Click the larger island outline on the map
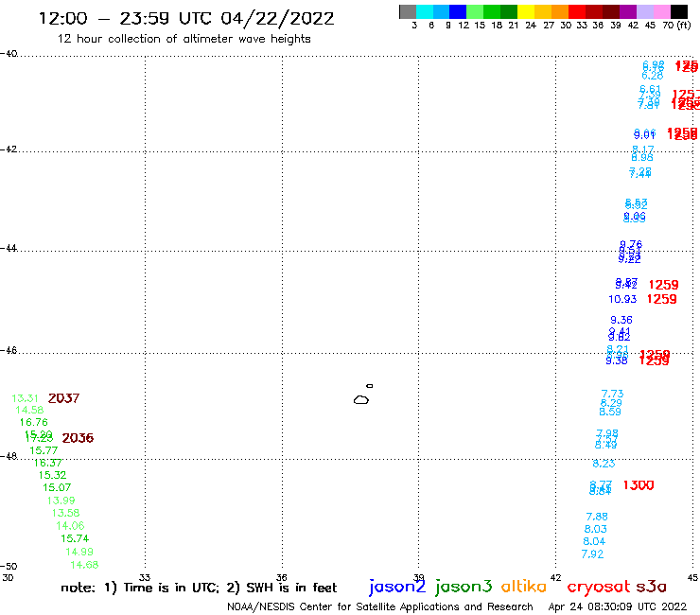The width and height of the screenshot is (700, 615). (x=361, y=399)
